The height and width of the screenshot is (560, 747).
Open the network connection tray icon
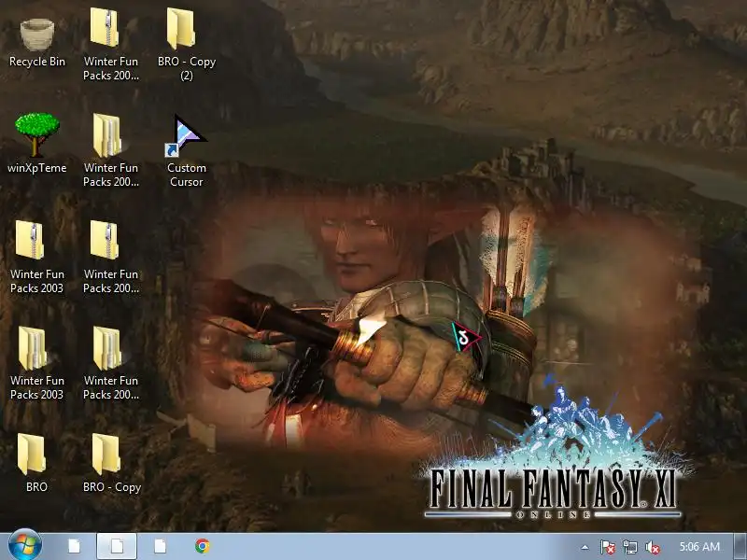tap(629, 547)
